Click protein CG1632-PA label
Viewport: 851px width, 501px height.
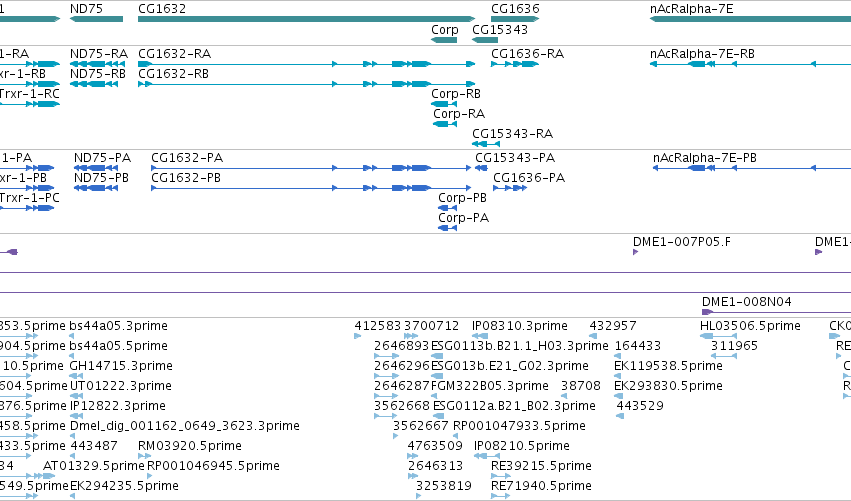[x=187, y=158]
